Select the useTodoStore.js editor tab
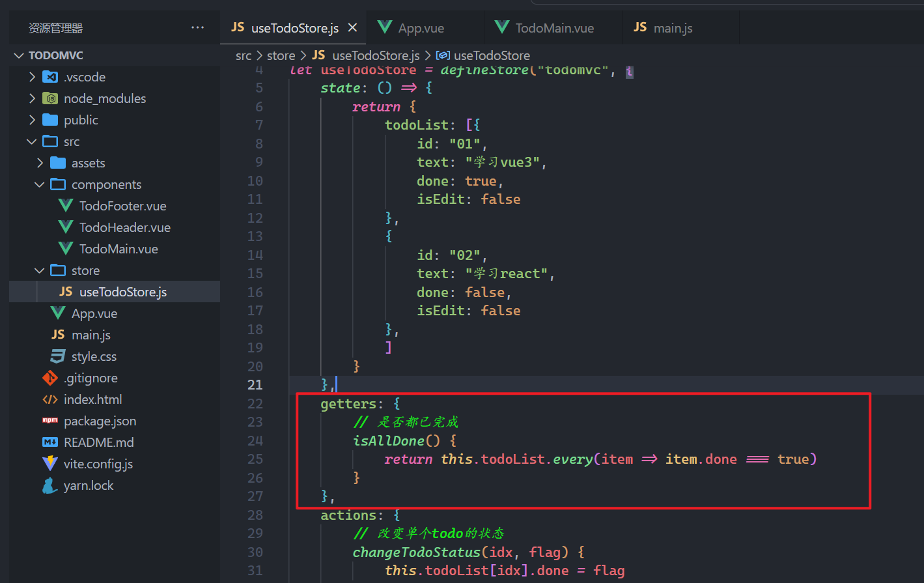The height and width of the screenshot is (583, 924). point(294,27)
